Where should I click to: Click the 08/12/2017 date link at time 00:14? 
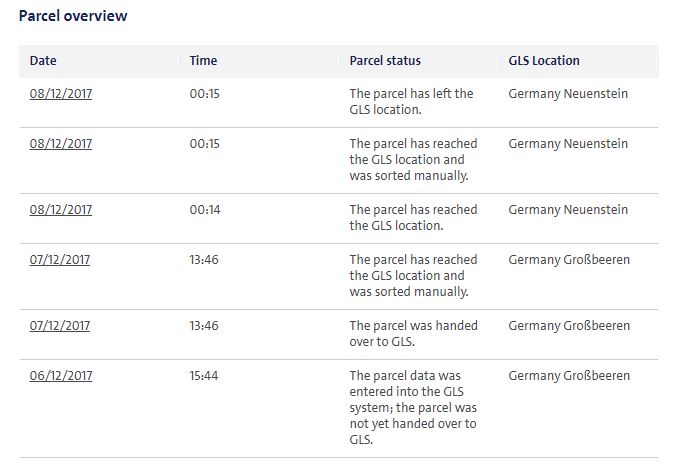tap(61, 210)
